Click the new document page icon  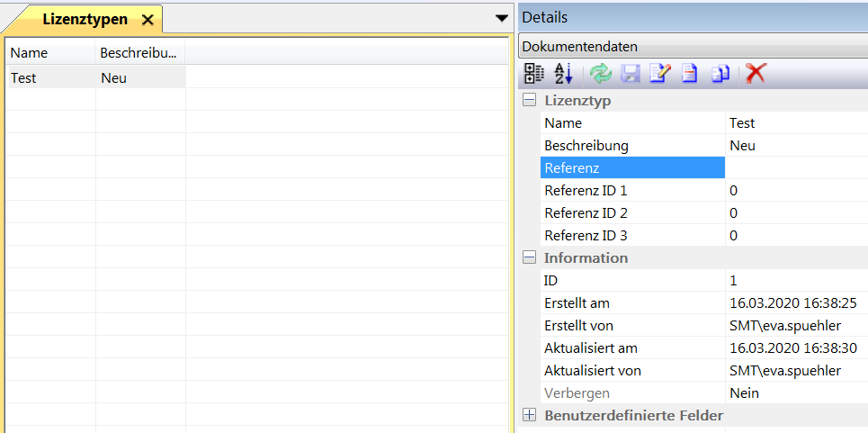point(689,75)
